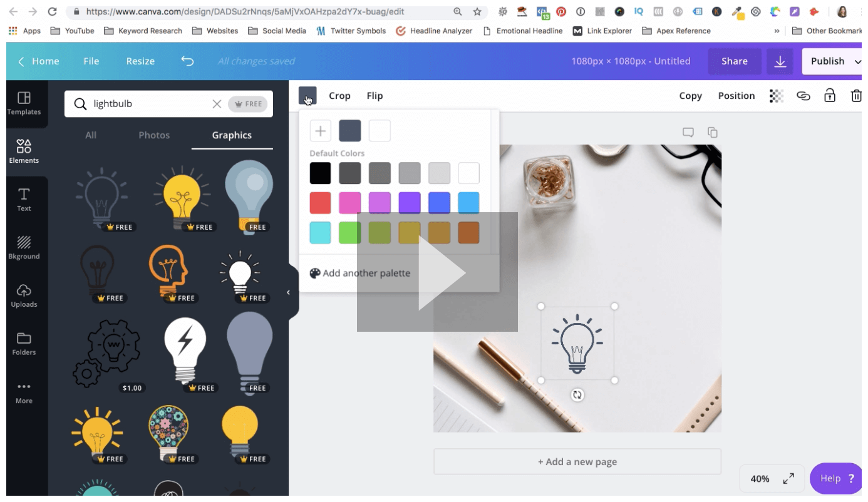Screen dimensions: 868x502
Task: Click + Add a new page
Action: click(x=577, y=462)
